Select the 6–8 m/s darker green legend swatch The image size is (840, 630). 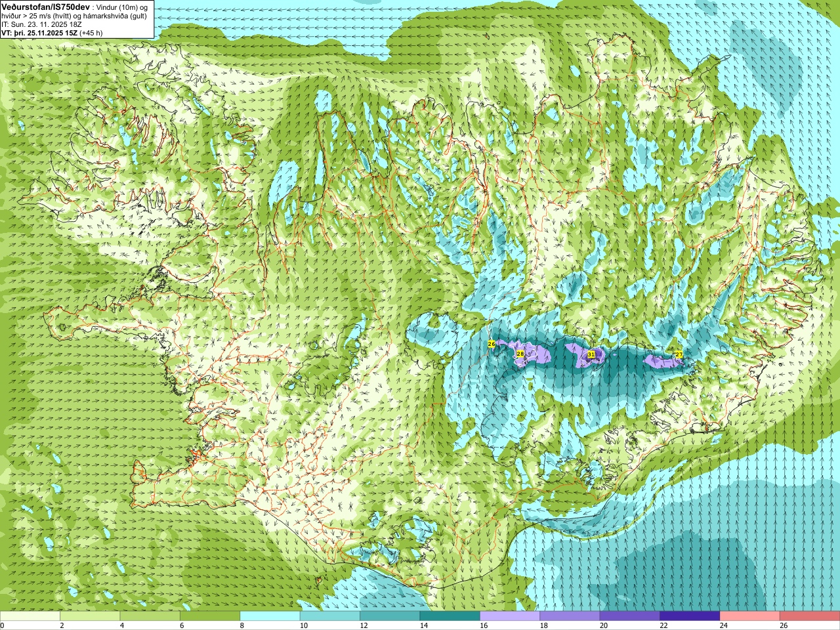coord(210,616)
